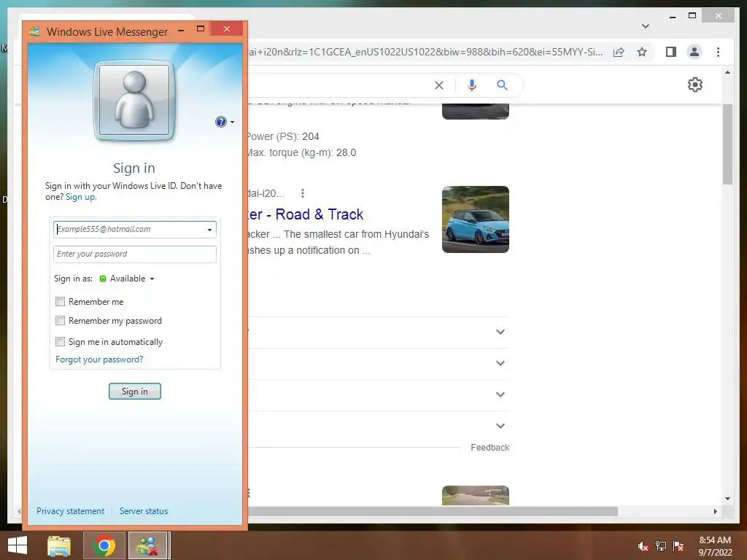Click the Windows Live Messenger title bar icon
Screen dimensions: 747x560
click(35, 31)
